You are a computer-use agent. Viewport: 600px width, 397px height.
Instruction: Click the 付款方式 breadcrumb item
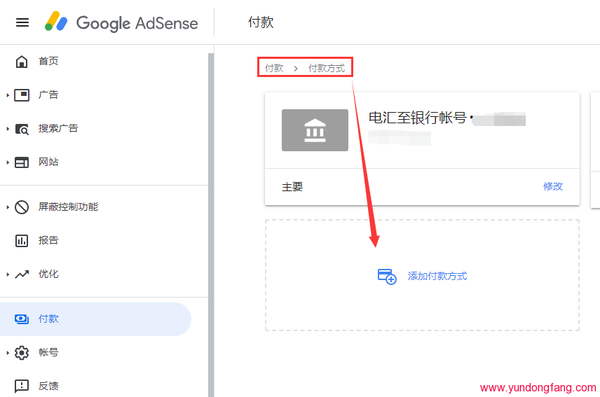(x=327, y=69)
